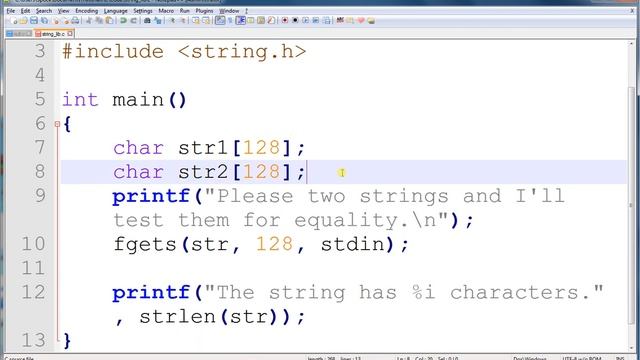This screenshot has width=640, height=360.
Task: Open the Plugins menu
Action: 204,11
